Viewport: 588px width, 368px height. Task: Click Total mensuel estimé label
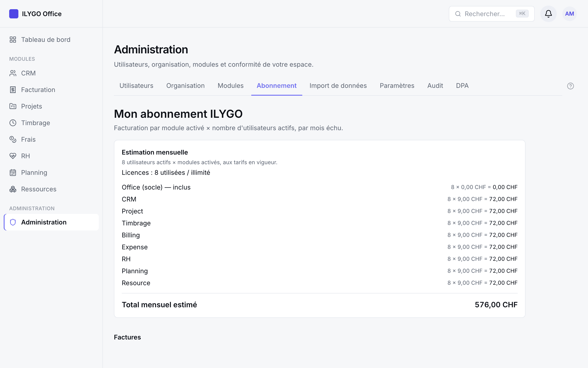pos(159,305)
